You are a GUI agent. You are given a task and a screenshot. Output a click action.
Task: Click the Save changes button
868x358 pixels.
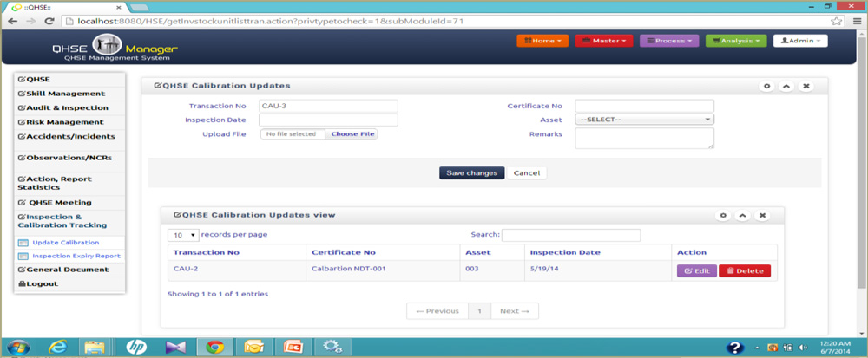(x=470, y=172)
